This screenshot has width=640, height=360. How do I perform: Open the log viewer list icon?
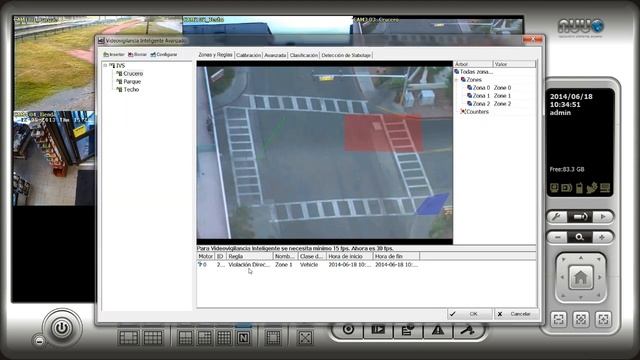pyautogui.click(x=407, y=329)
